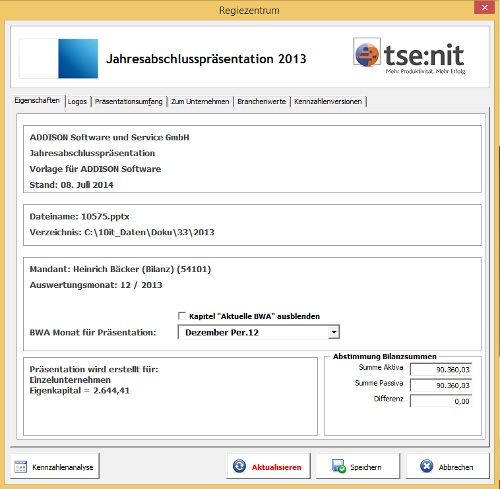500x489 pixels.
Task: Click the Summe Passiva value field
Action: (x=441, y=385)
